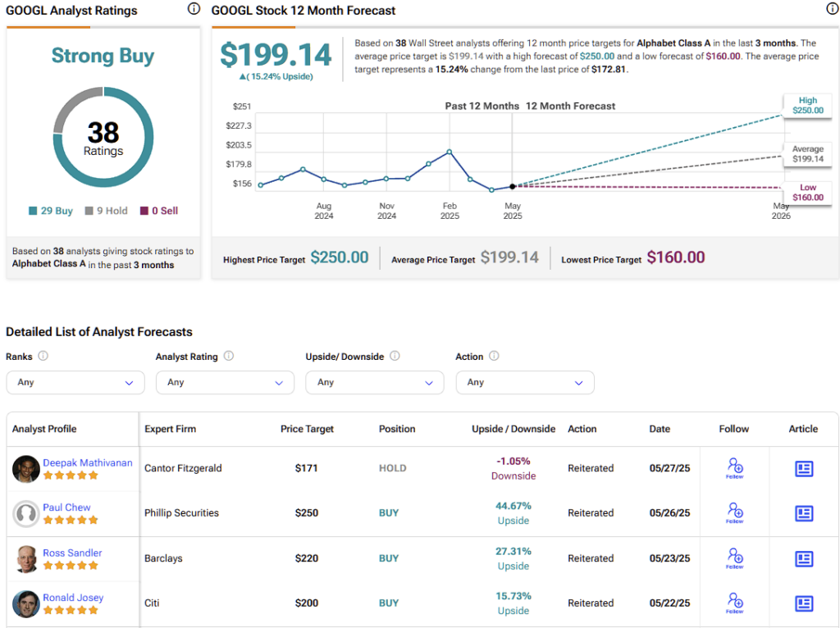The width and height of the screenshot is (840, 628).
Task: Click the -1.05% Downside cell
Action: (514, 468)
